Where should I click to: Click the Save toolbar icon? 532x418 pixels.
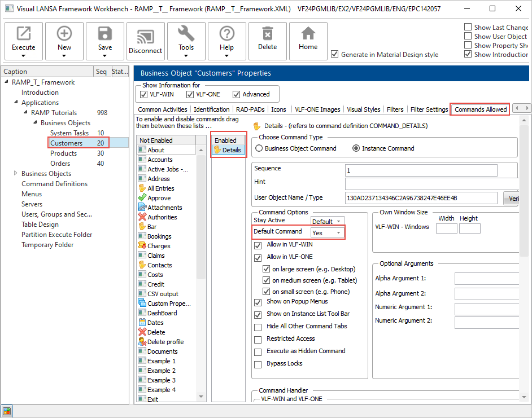tap(105, 34)
